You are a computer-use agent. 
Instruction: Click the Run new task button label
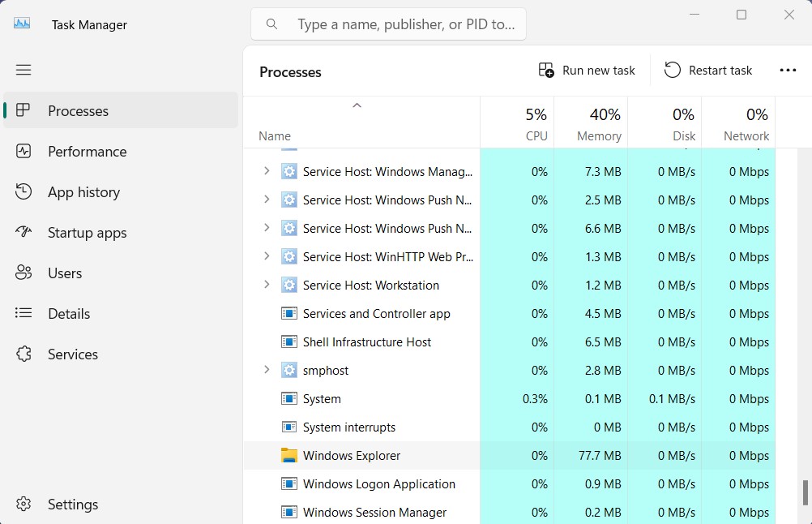599,71
